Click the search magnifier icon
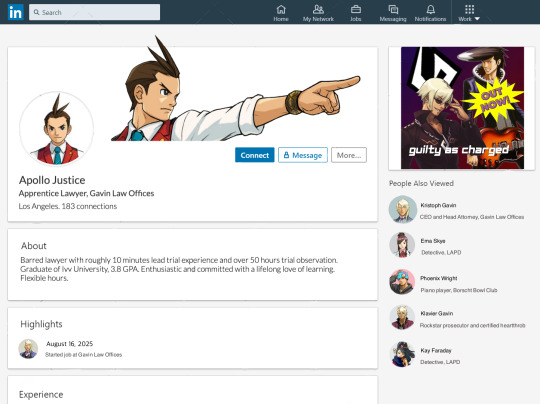Viewport: 540px width, 404px height. (x=36, y=12)
